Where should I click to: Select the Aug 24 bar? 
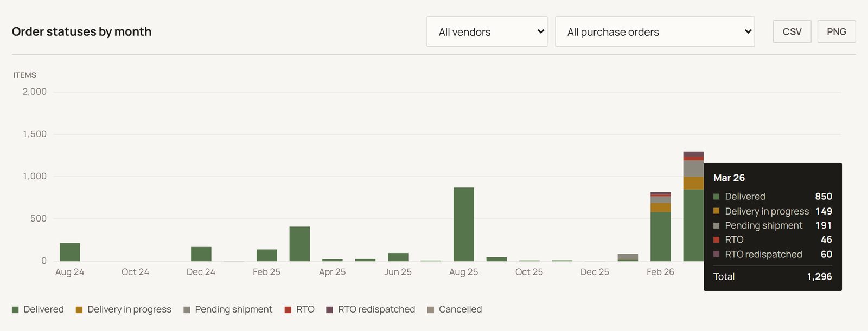point(70,252)
